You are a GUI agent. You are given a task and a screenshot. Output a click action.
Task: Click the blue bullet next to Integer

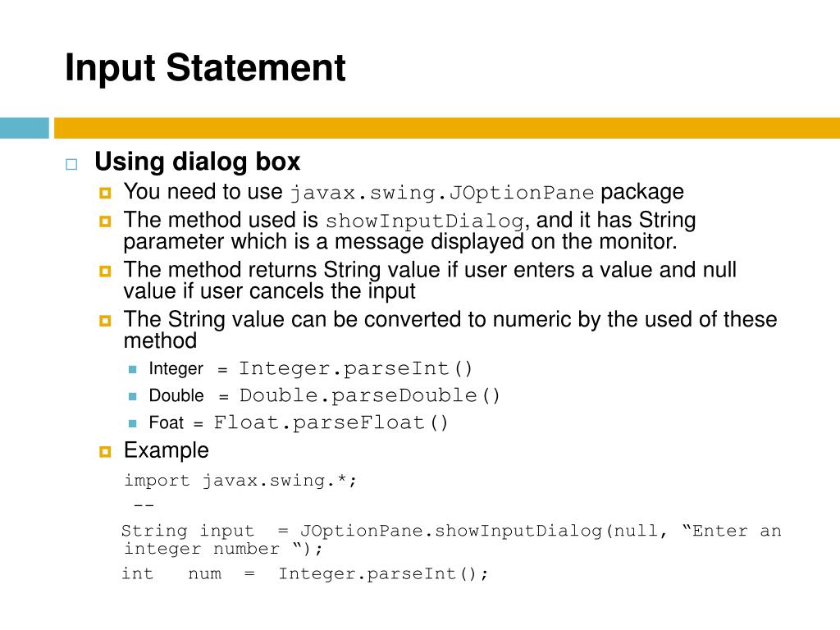coord(133,369)
